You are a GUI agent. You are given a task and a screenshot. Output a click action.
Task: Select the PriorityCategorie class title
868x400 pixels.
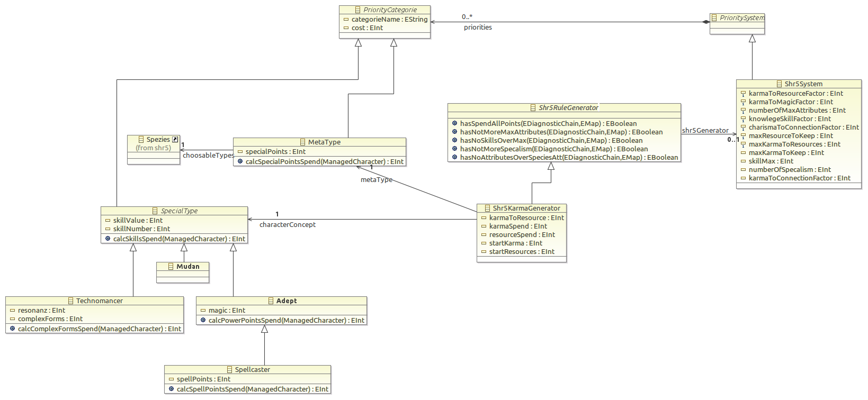click(x=390, y=10)
